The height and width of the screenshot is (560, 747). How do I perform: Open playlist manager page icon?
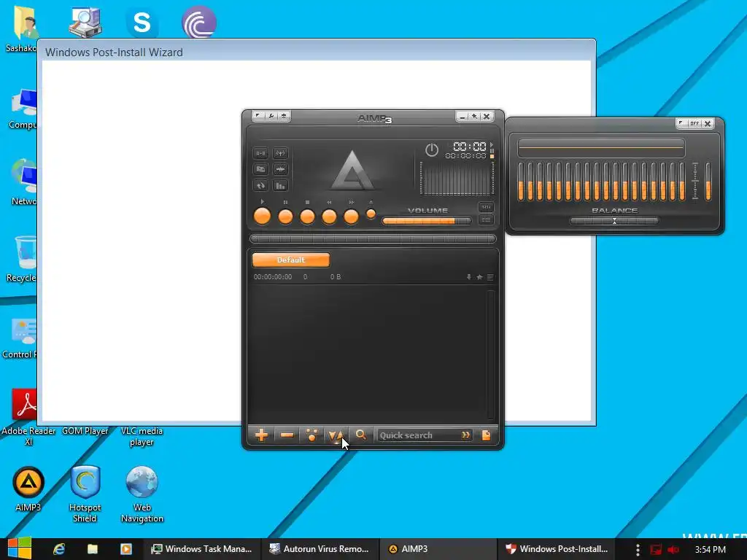pyautogui.click(x=486, y=435)
